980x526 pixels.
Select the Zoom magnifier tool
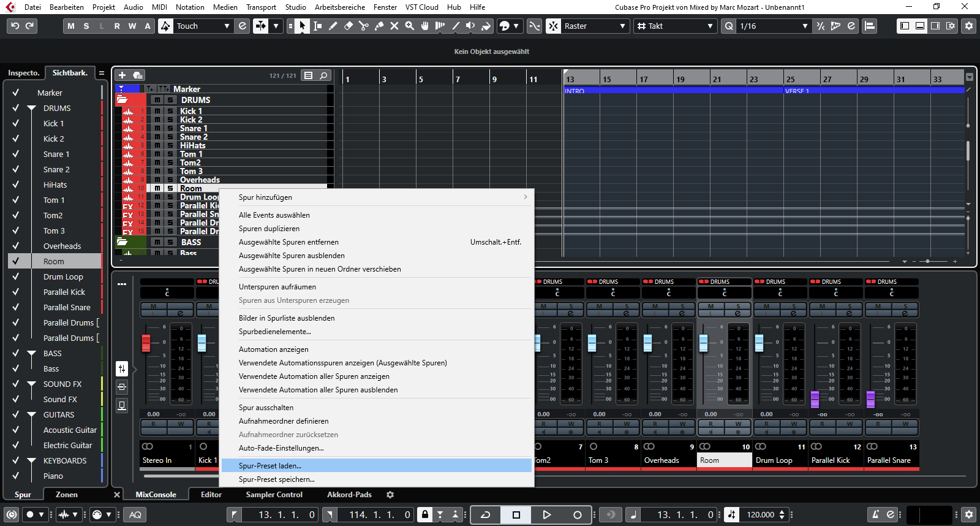(x=410, y=26)
